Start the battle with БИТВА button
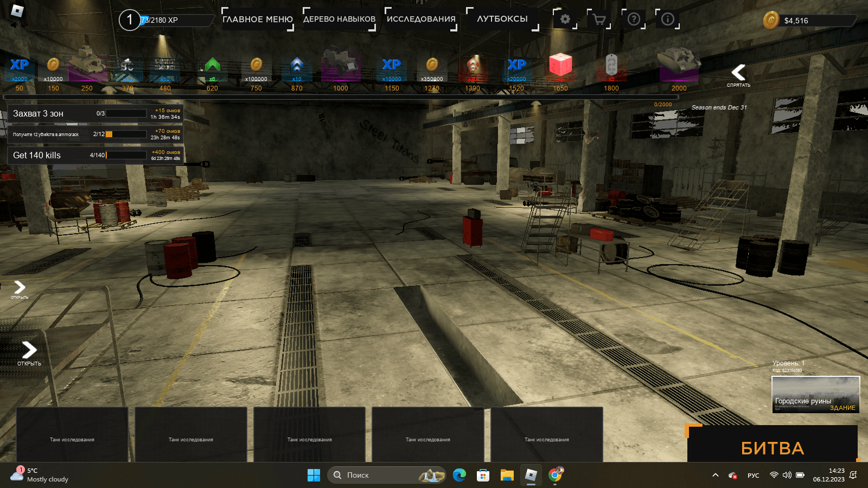The image size is (868, 488). pyautogui.click(x=773, y=445)
